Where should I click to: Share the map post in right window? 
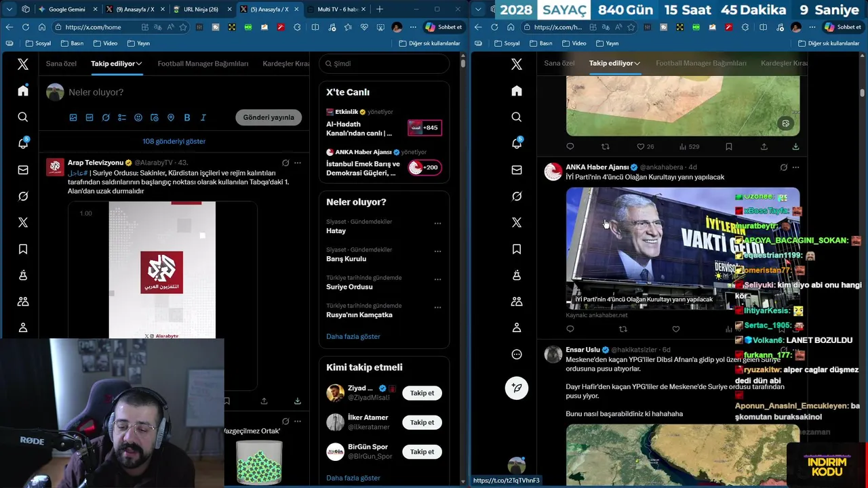(764, 146)
